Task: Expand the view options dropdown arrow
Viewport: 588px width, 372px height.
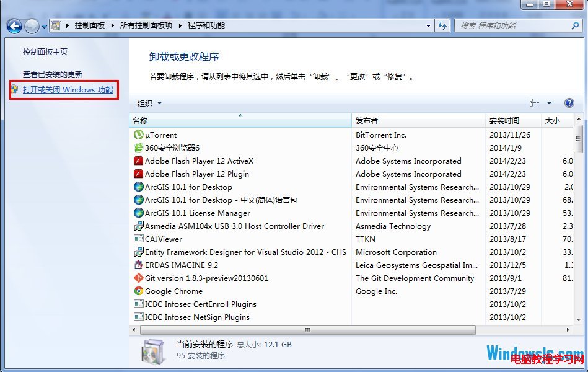Action: pos(549,103)
